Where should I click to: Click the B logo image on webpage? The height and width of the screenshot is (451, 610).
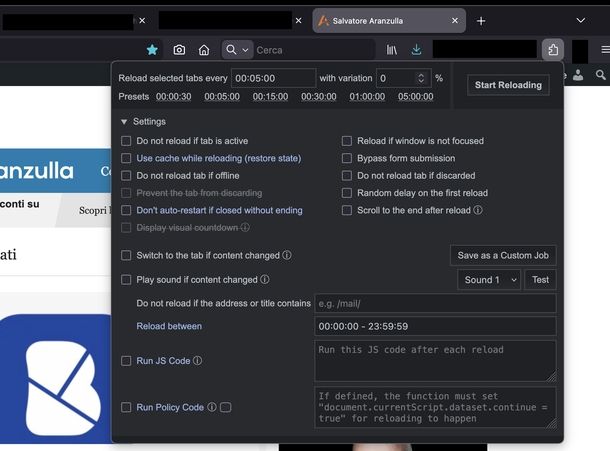click(x=62, y=388)
